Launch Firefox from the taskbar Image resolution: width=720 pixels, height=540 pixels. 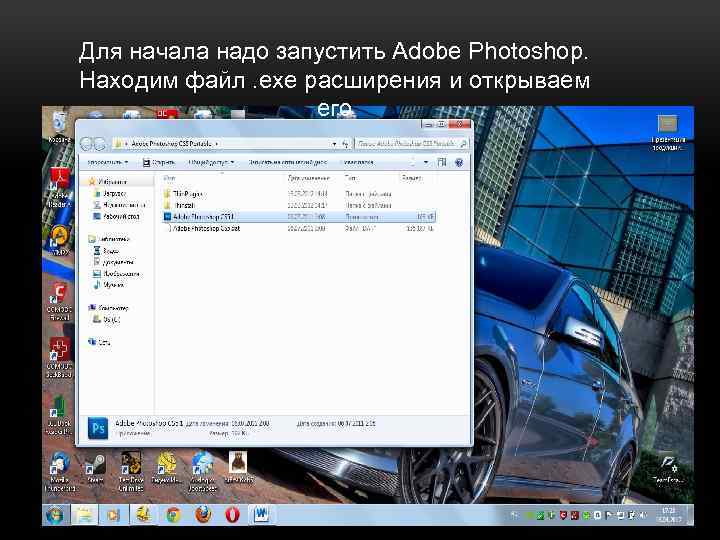pos(203,515)
